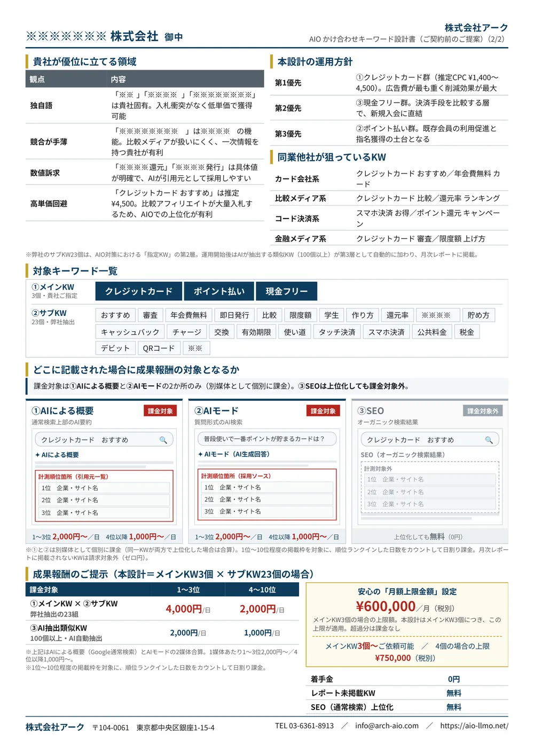Click the 課金対象 badge on the AIモード card
Viewport: 534px width, 756px height.
[x=324, y=411]
